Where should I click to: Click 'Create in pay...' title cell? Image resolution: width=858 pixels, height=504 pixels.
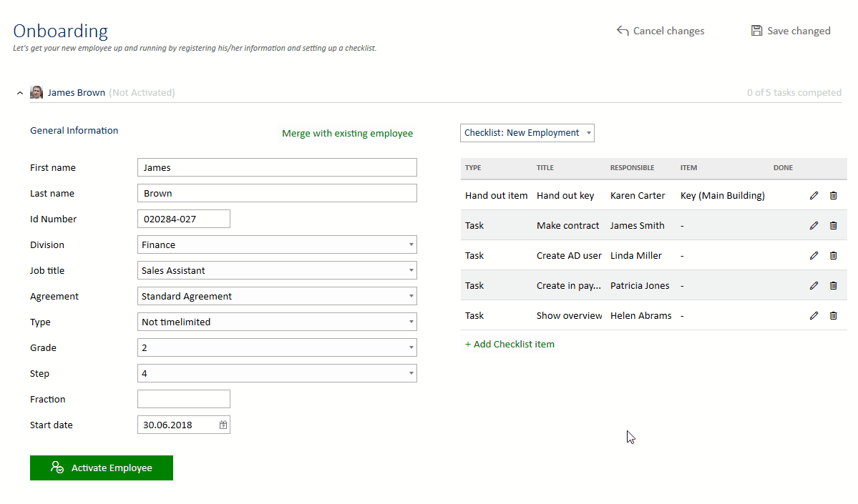coord(568,286)
